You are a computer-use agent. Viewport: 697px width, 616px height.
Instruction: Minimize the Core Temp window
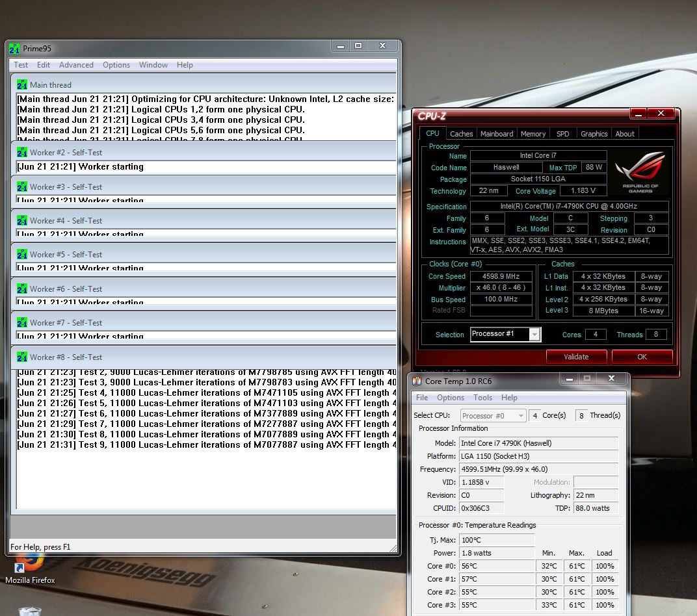[x=570, y=378]
